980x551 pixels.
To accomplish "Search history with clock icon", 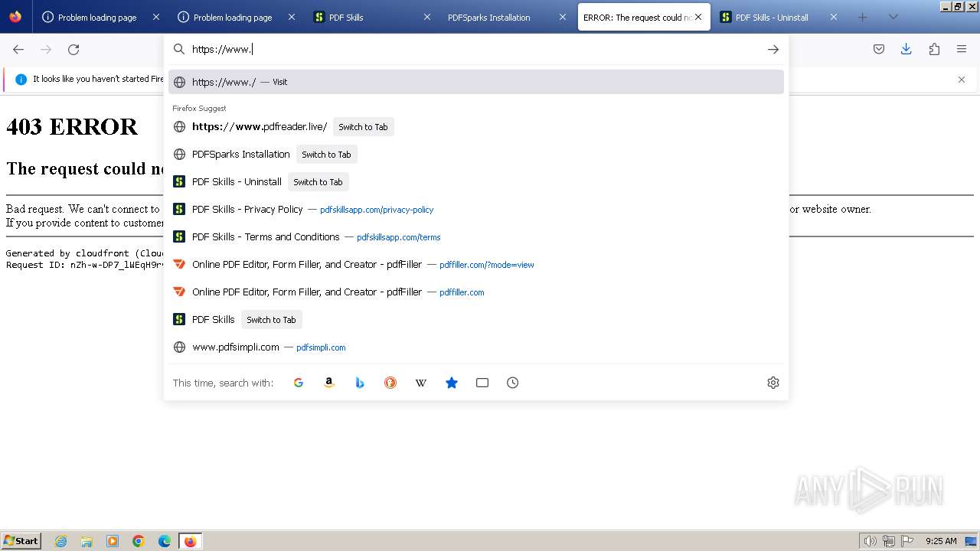I will point(513,383).
